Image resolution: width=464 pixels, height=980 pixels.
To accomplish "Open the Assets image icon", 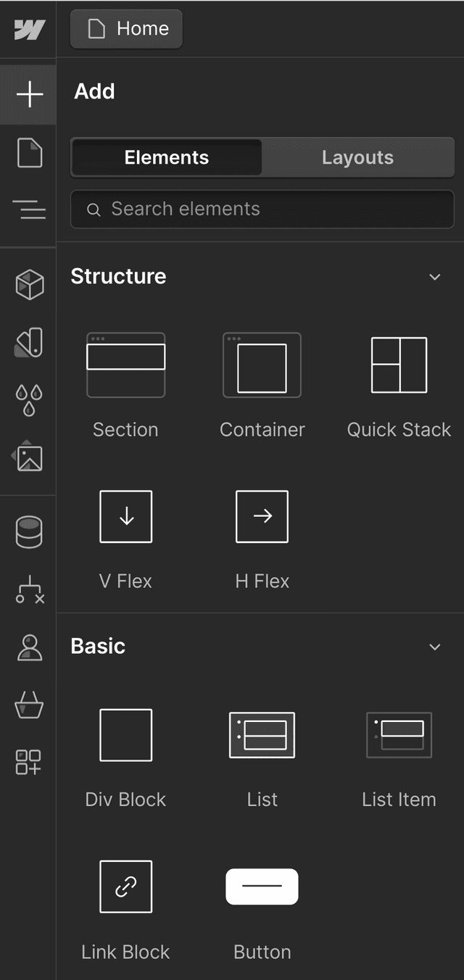I will [x=29, y=457].
